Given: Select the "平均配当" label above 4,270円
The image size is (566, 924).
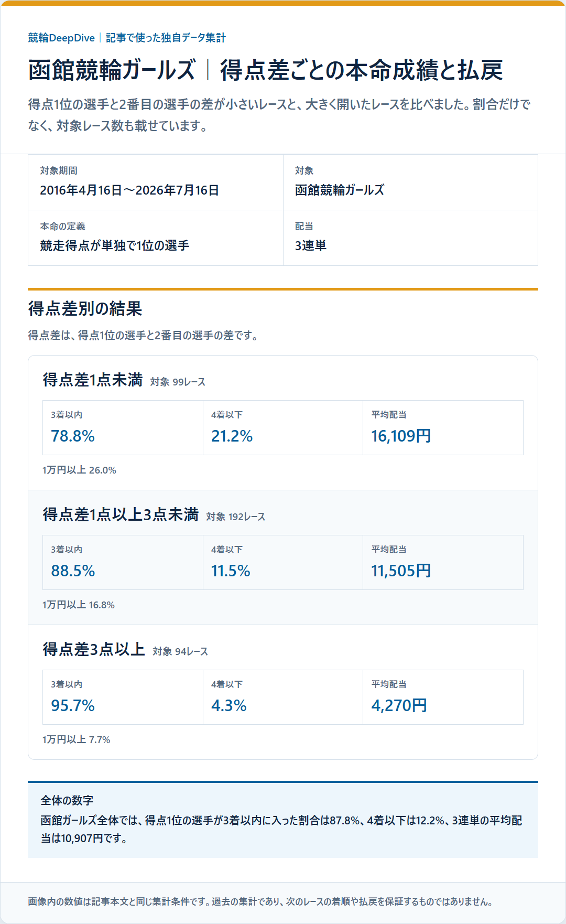Looking at the screenshot, I should pyautogui.click(x=389, y=684).
